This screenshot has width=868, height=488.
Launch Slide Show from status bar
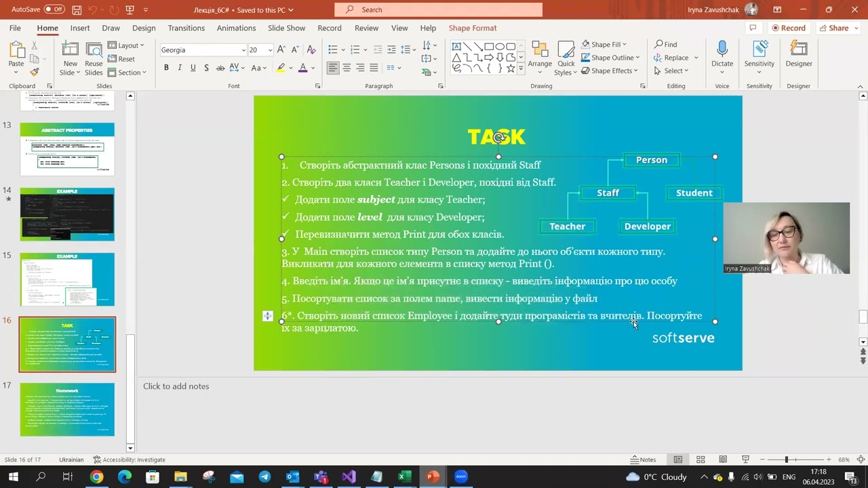[x=745, y=460]
